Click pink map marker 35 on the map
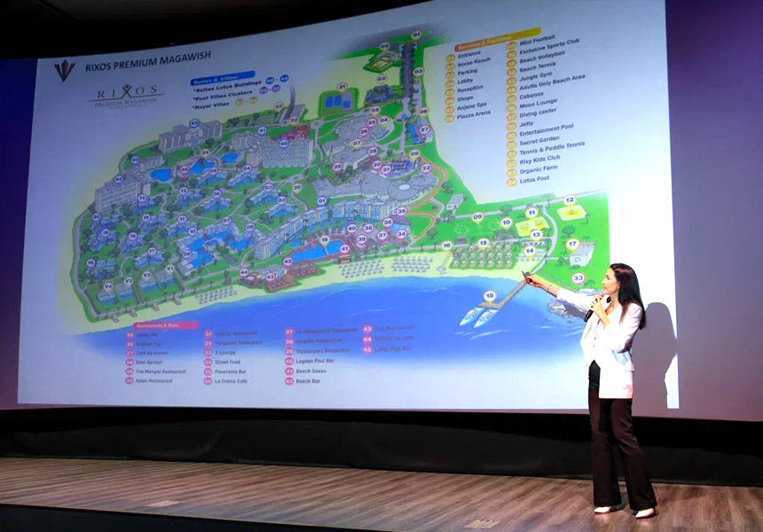This screenshot has width=763, height=532. click(x=401, y=212)
